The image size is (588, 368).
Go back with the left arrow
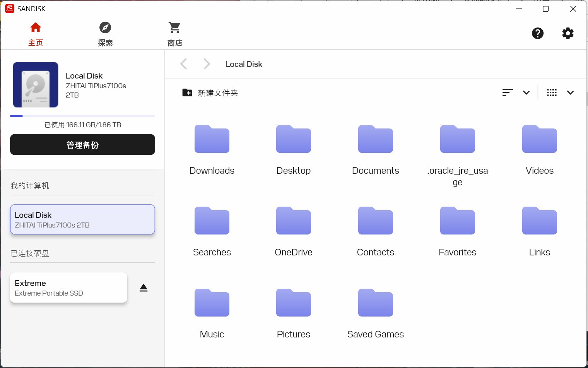(184, 64)
